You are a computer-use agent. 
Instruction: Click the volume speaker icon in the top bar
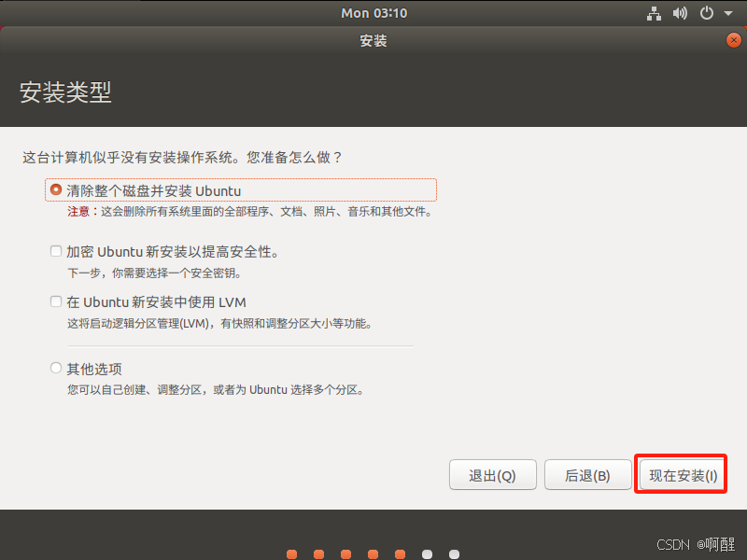click(680, 13)
